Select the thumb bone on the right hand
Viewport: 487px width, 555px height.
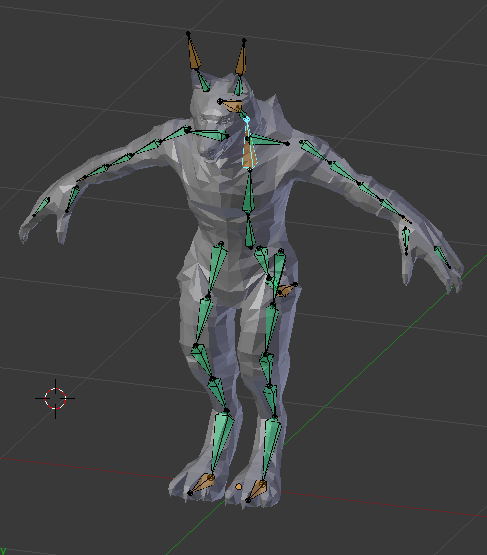[x=406, y=241]
